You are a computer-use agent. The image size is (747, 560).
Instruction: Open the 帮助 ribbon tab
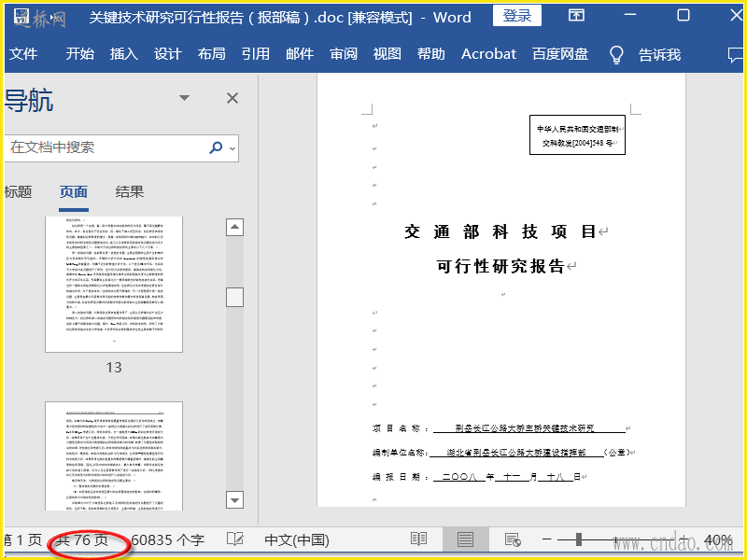[431, 54]
